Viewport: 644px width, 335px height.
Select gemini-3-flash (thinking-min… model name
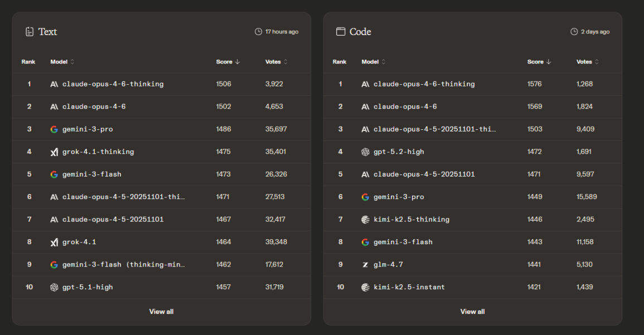124,265
